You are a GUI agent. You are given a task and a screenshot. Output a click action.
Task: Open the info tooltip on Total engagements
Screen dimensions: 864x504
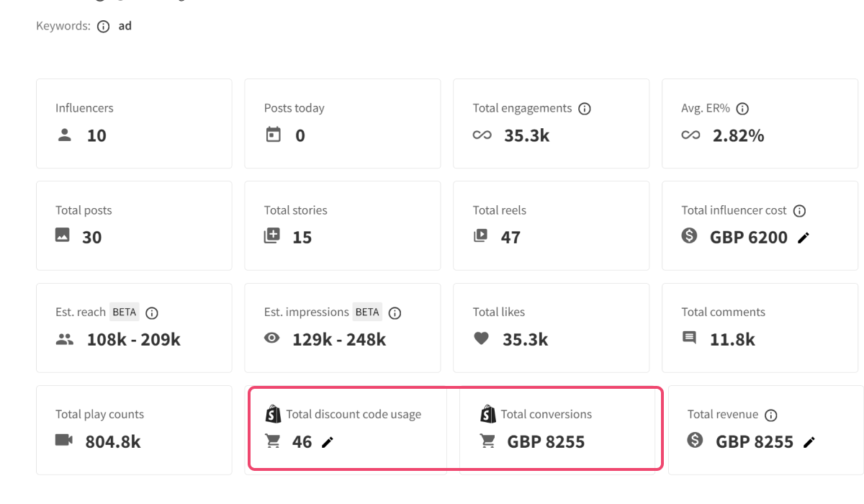tap(585, 108)
